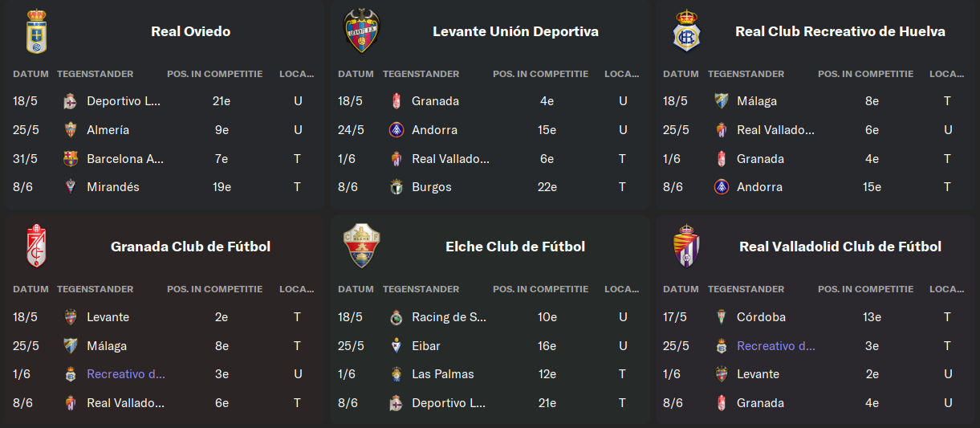This screenshot has width=980, height=428.
Task: Sort Real Oviedo fixtures by Datum header
Action: tap(30, 74)
